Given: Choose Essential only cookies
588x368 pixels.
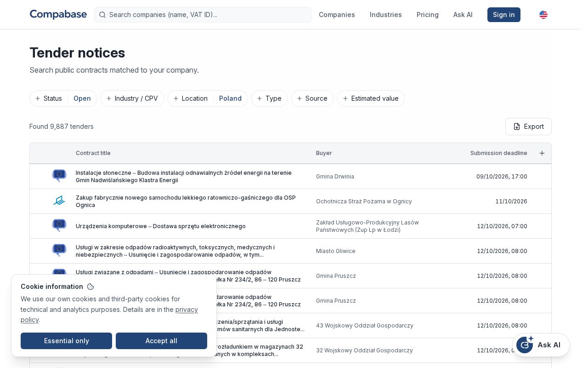Looking at the screenshot, I should coord(66,341).
